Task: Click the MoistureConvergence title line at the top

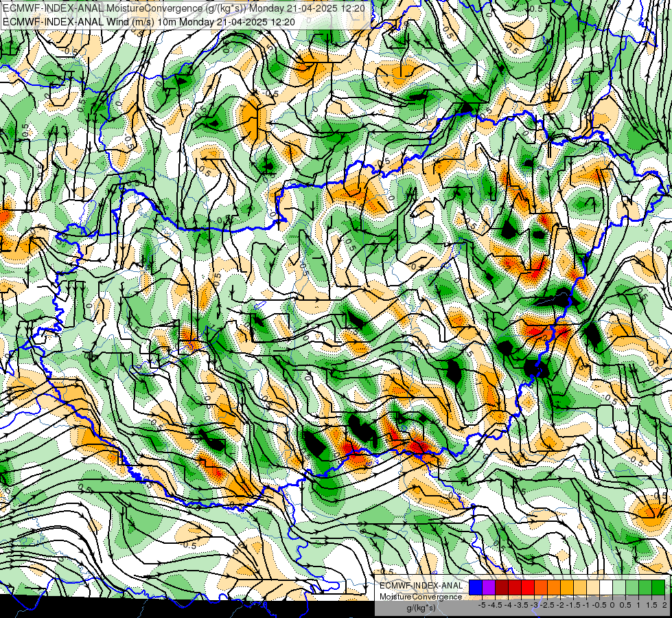Action: click(184, 8)
